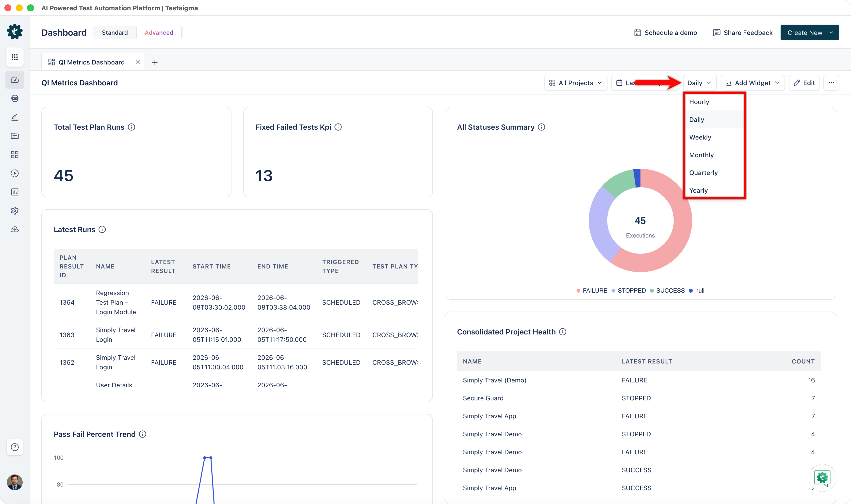Select Monthly from frequency menu
Image resolution: width=851 pixels, height=504 pixels.
click(714, 155)
